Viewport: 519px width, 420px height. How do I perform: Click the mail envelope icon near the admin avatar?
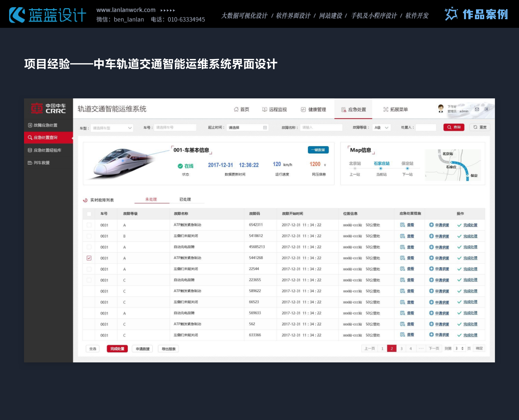point(477,109)
